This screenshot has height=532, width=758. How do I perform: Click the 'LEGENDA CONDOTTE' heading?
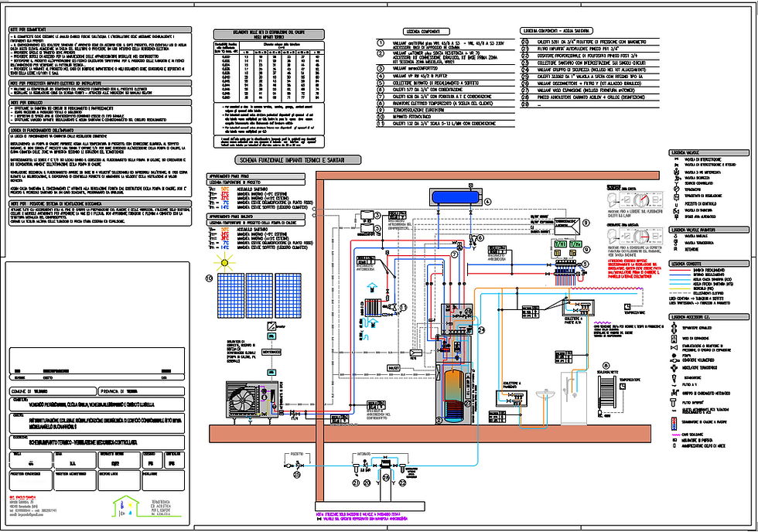709,264
